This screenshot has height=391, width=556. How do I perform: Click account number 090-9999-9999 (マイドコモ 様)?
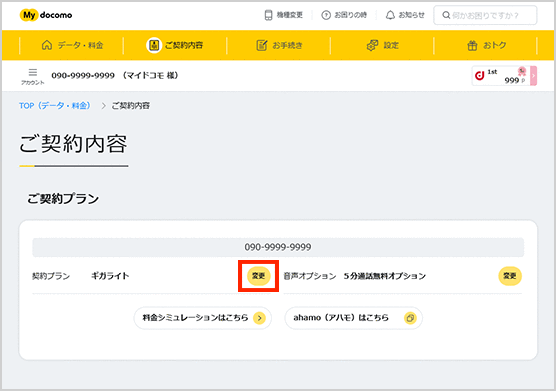pos(115,76)
